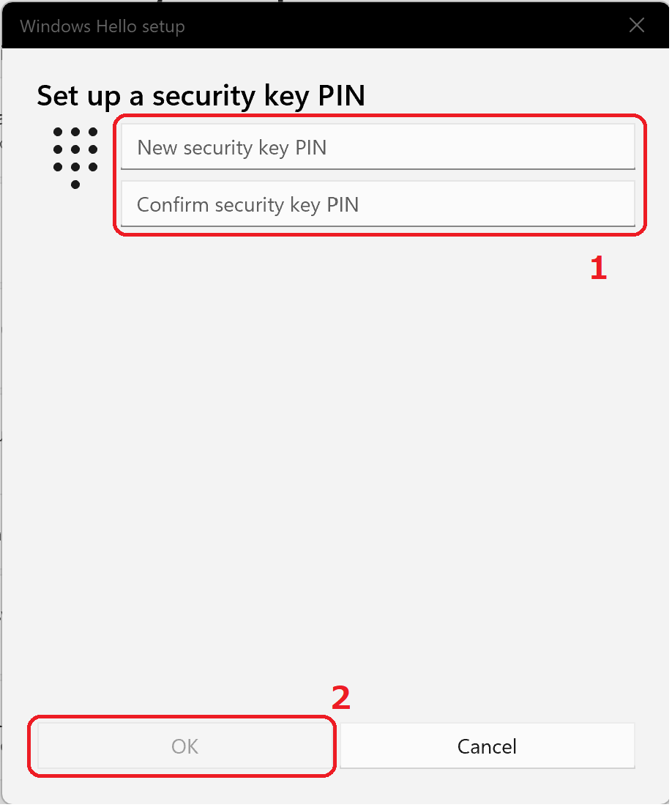Select the "Confirm security key PIN" placeholder text
672x810 pixels.
click(x=247, y=204)
